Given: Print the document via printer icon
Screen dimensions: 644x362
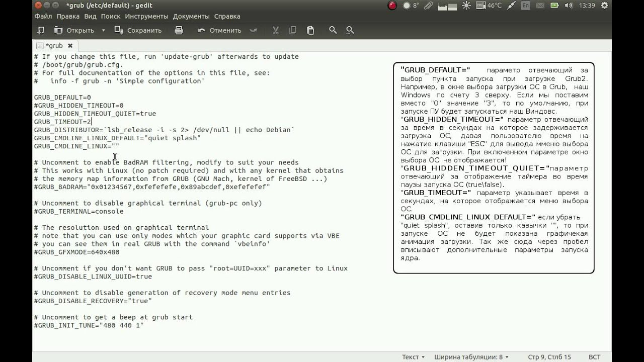Looking at the screenshot, I should click(x=179, y=30).
